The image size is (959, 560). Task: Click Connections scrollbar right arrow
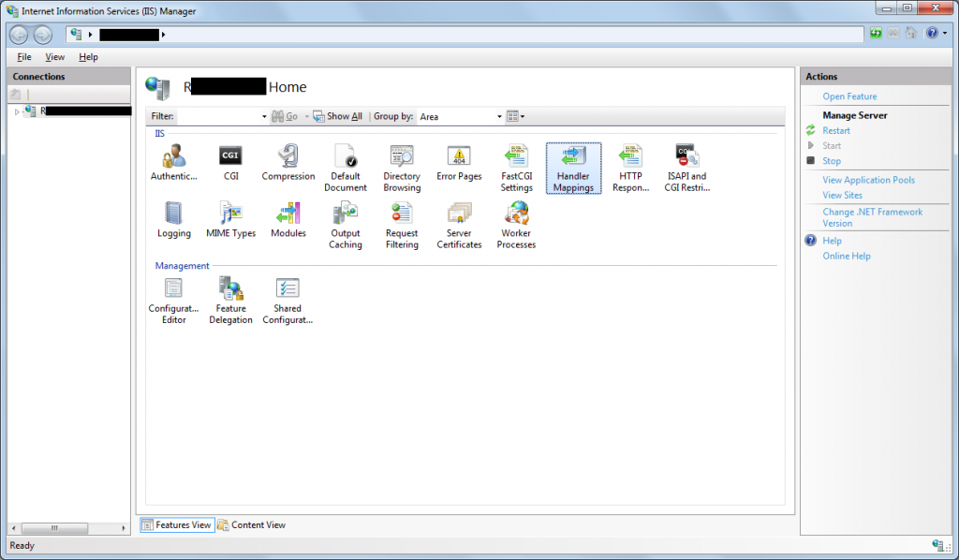[124, 527]
